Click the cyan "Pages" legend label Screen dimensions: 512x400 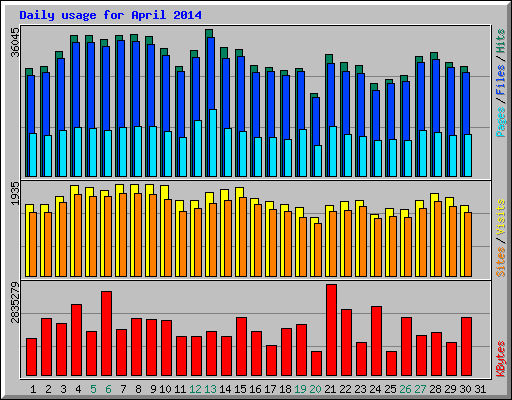(501, 122)
